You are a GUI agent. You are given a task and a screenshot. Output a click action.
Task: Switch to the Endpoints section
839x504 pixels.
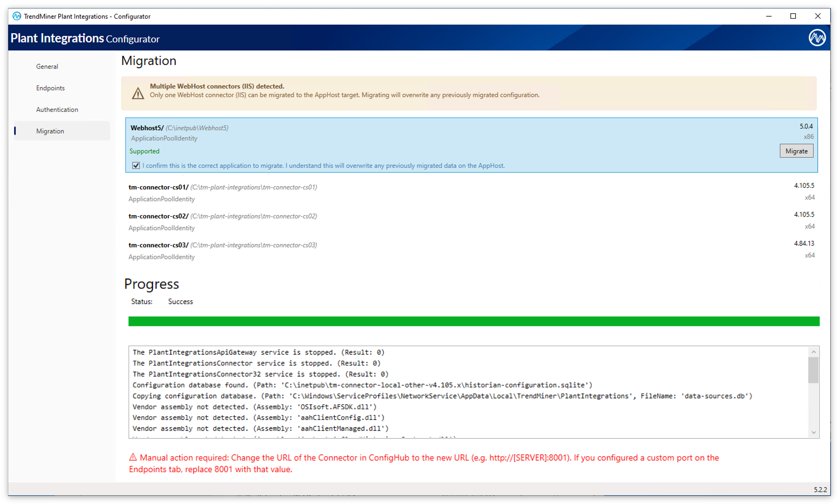tap(50, 88)
